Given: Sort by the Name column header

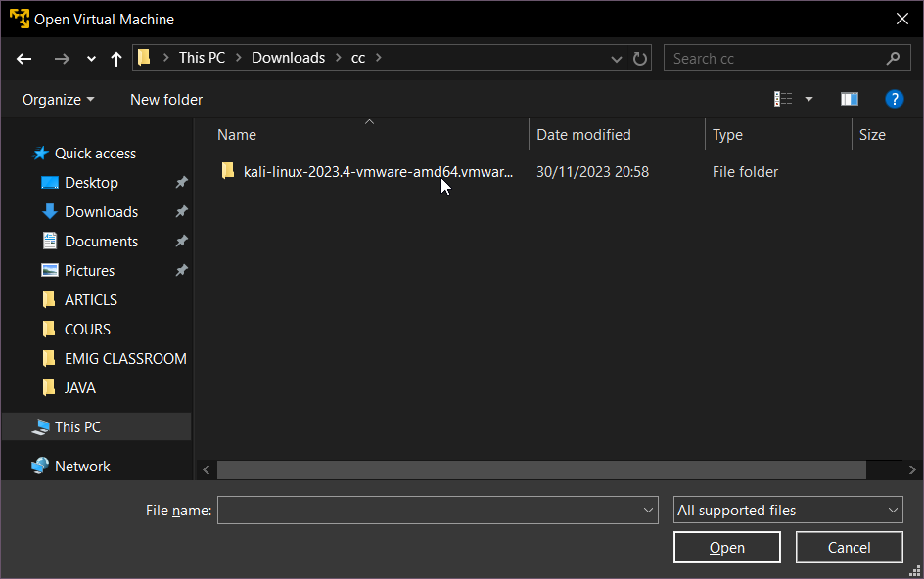Looking at the screenshot, I should 237,135.
